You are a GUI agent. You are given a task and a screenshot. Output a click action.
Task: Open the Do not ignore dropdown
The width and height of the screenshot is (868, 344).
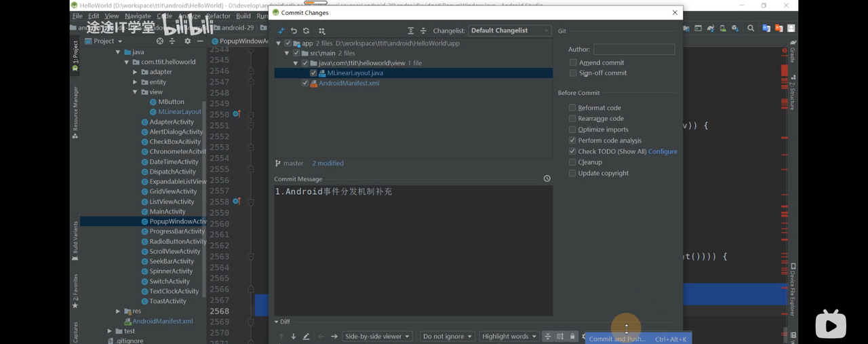pyautogui.click(x=448, y=337)
